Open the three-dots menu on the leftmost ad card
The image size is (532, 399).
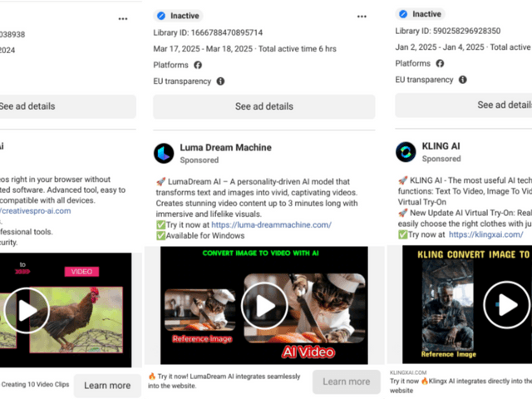(123, 18)
